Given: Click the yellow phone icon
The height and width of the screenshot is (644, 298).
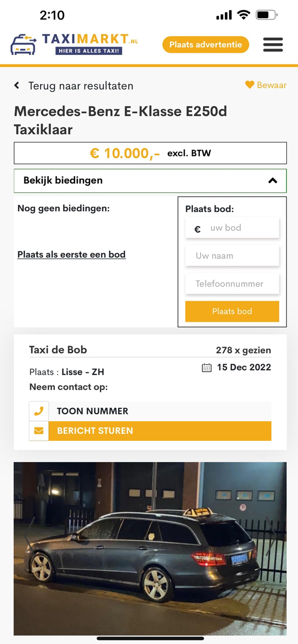Looking at the screenshot, I should click(39, 411).
